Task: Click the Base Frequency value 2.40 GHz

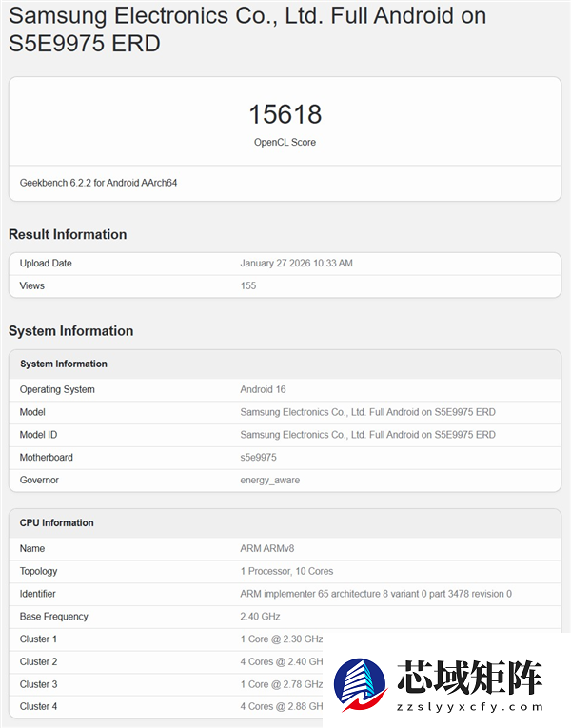Action: click(259, 617)
